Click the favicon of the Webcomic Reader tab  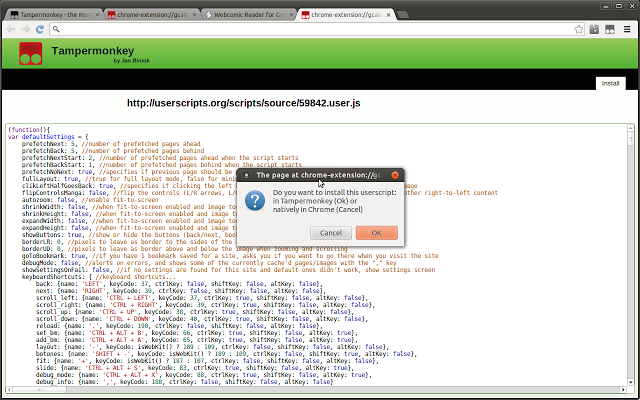(x=209, y=15)
